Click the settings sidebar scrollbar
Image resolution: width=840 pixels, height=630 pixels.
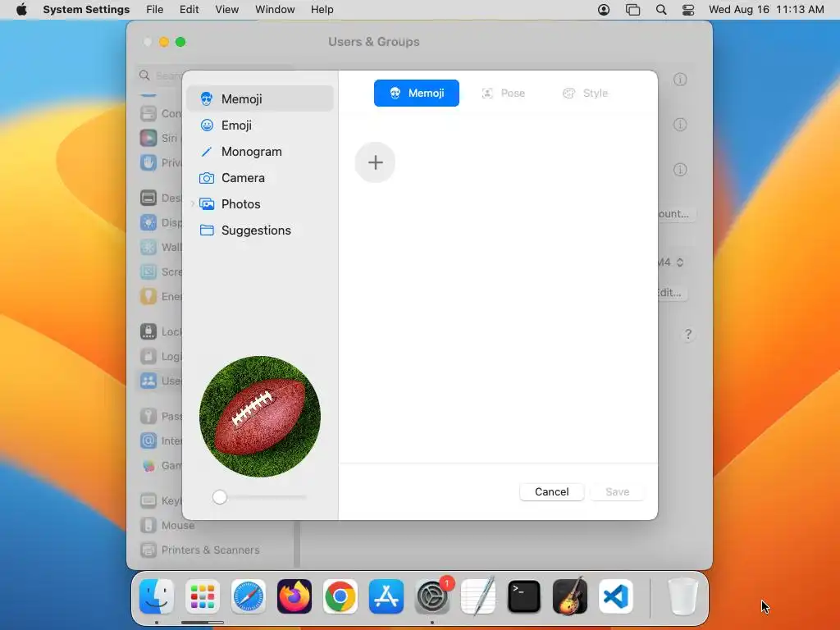click(x=297, y=545)
